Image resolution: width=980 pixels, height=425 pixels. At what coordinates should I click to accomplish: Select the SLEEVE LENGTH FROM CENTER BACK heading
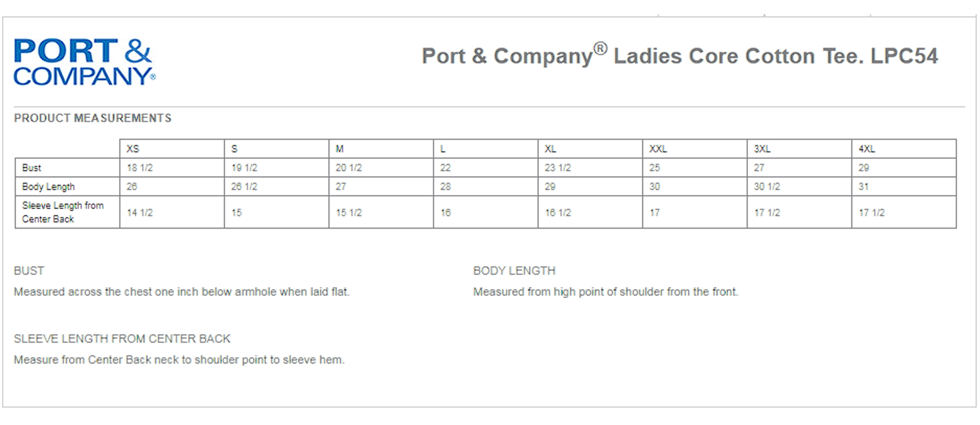pos(122,339)
